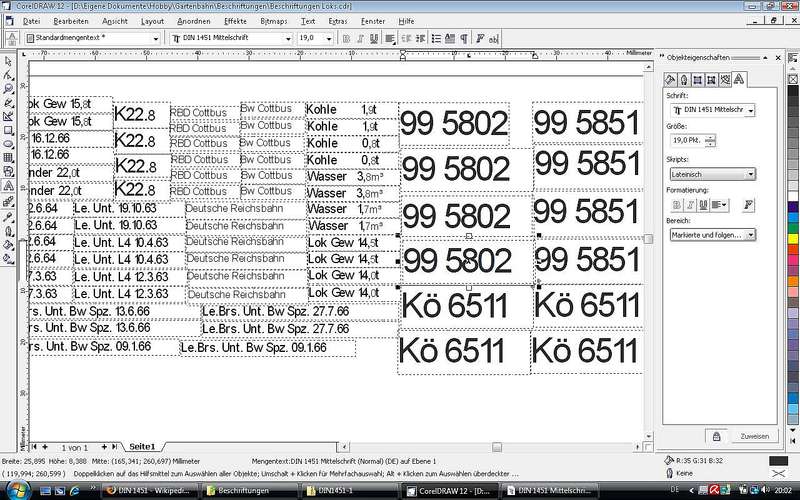Toggle Italic in the property bar

[360, 38]
